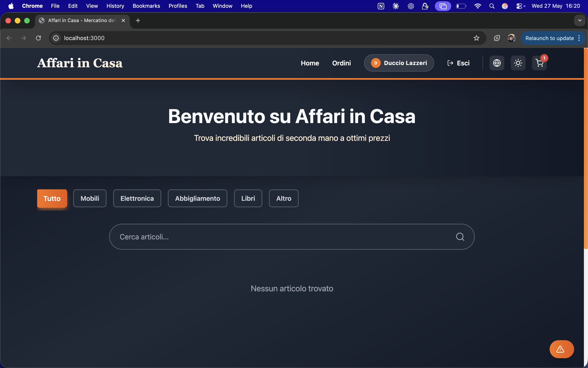Open Control Center in menu bar
This screenshot has height=368, width=588.
click(519, 6)
